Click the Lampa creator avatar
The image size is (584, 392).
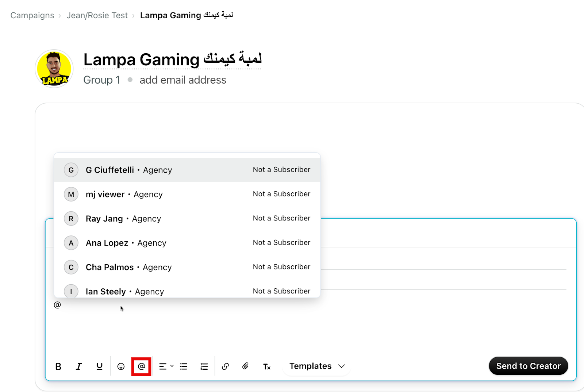pyautogui.click(x=54, y=69)
